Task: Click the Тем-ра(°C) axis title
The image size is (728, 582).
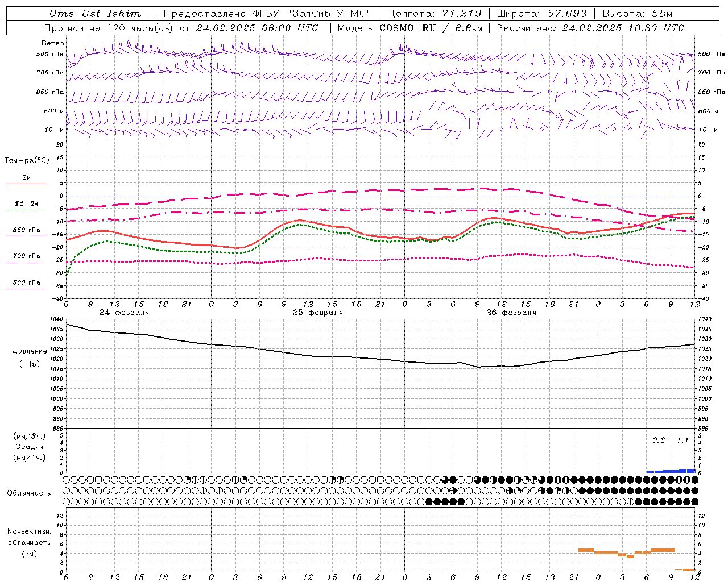Action: 27,161
